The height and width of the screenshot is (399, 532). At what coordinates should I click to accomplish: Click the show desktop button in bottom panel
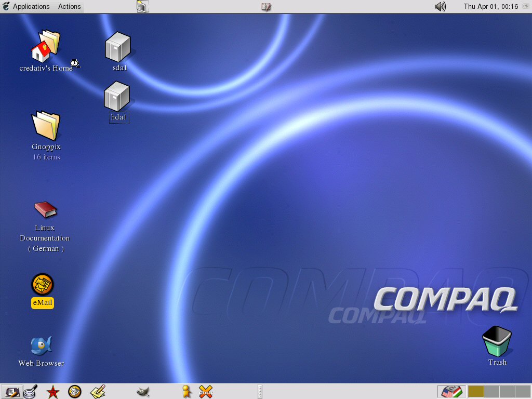[x=12, y=392]
